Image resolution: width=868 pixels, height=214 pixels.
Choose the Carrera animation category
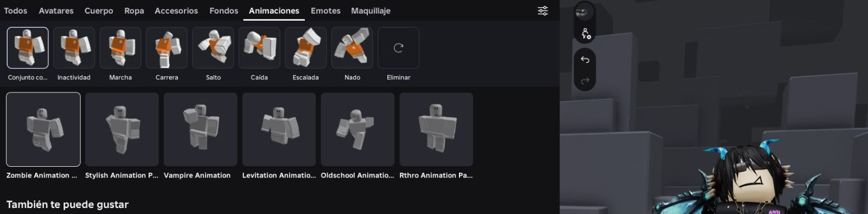coord(167,48)
